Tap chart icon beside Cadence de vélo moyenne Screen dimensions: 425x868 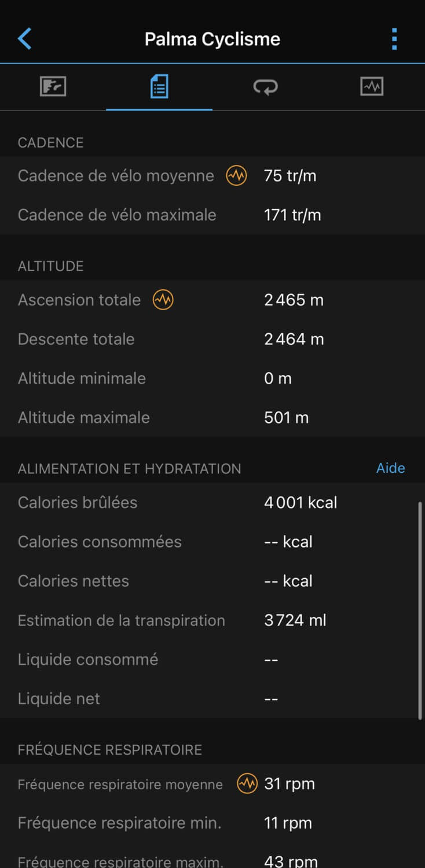[x=236, y=175]
